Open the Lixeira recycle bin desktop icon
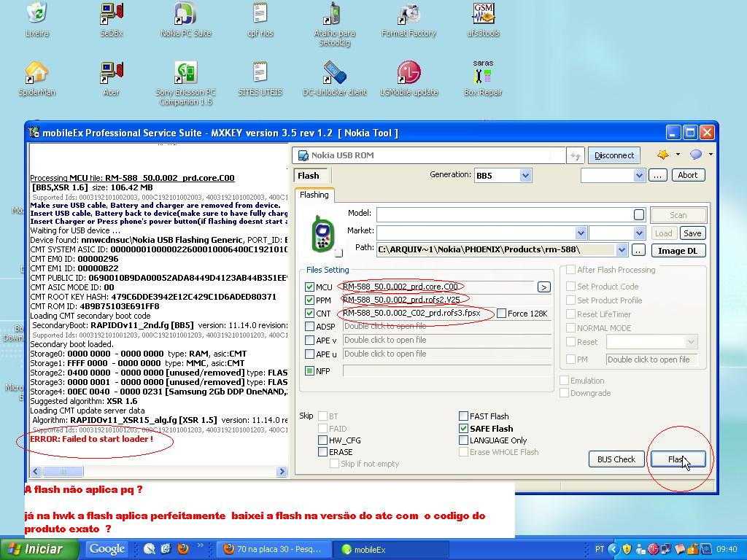 pos(36,19)
